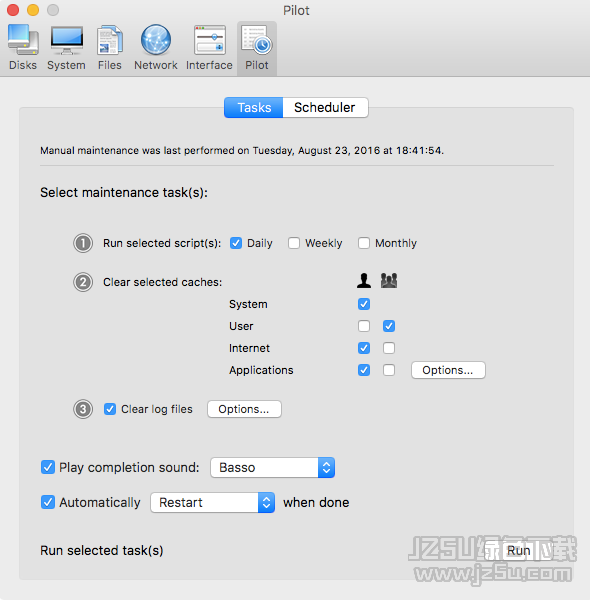Image resolution: width=590 pixels, height=600 pixels.
Task: Open the Disks toolbar section
Action: pyautogui.click(x=23, y=48)
